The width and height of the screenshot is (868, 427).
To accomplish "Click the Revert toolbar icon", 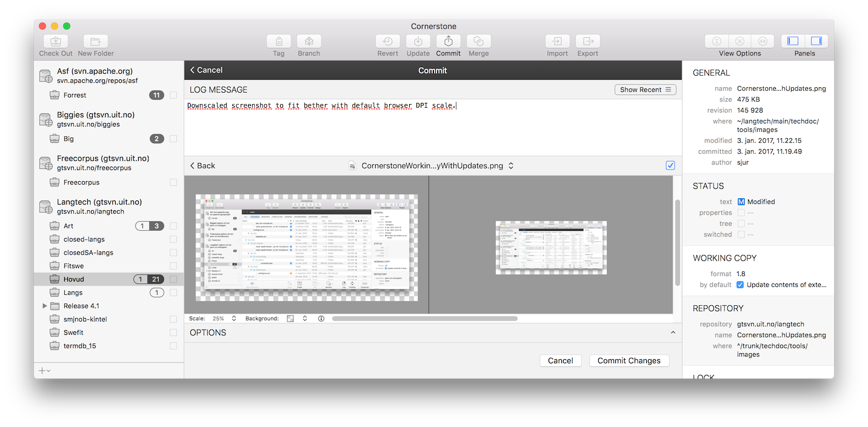I will 388,41.
